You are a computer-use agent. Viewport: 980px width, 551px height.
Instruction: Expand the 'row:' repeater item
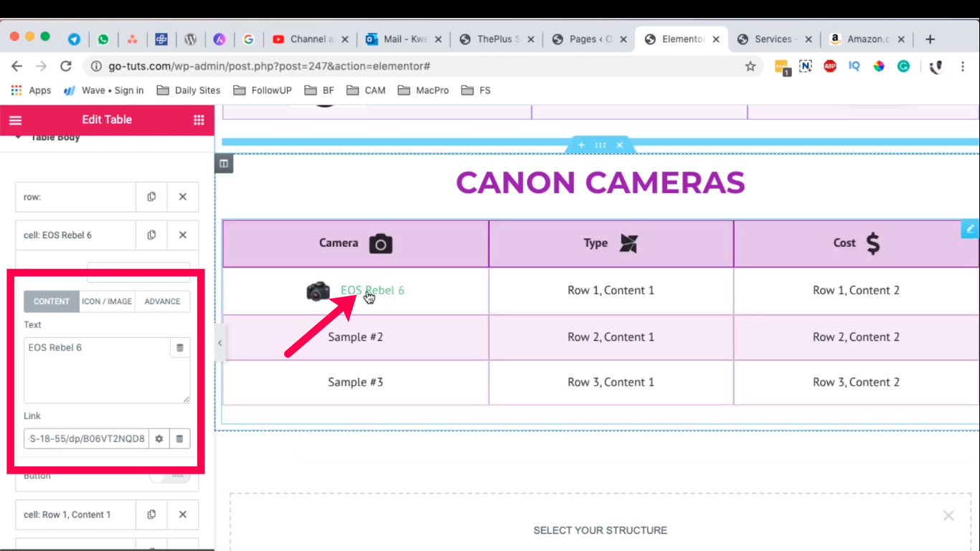[x=75, y=197]
